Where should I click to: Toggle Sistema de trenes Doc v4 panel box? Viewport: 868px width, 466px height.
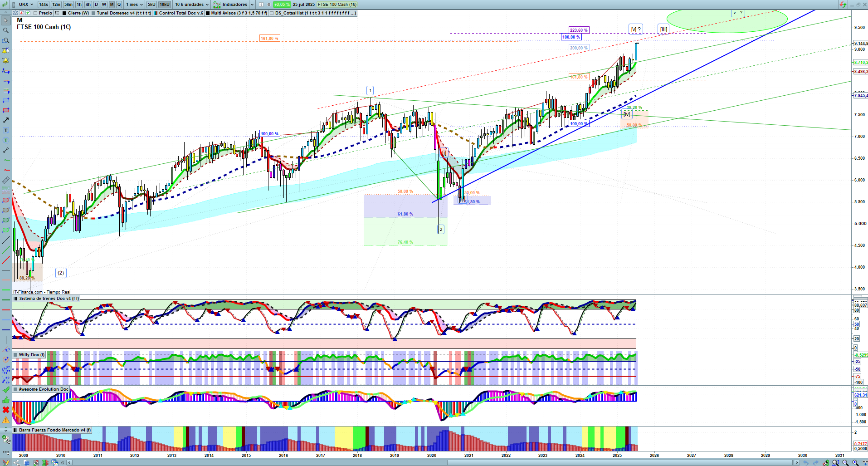point(16,299)
